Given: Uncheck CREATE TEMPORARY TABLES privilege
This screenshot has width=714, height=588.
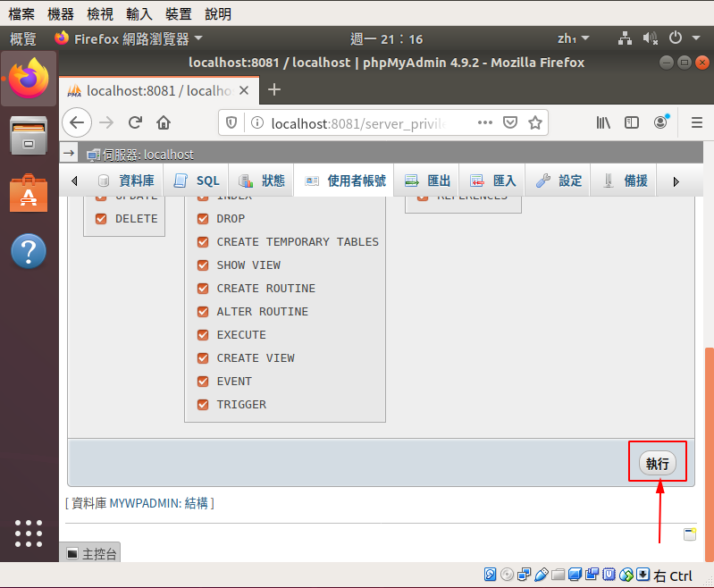Looking at the screenshot, I should (x=203, y=242).
